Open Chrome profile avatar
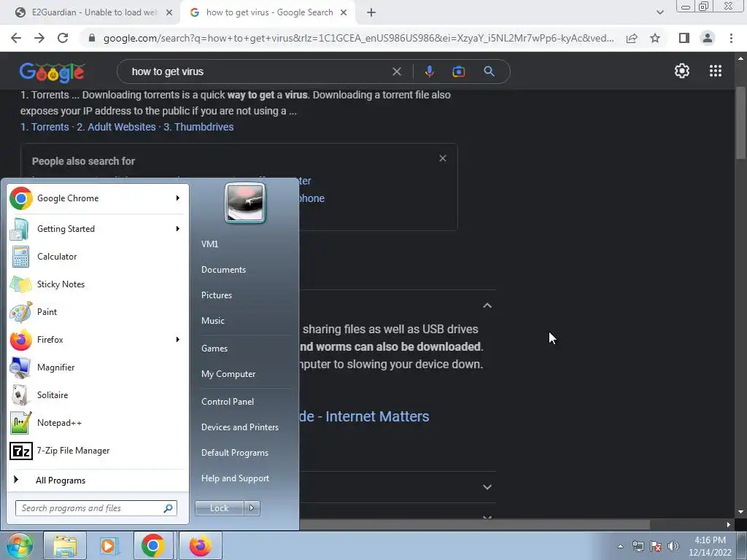This screenshot has height=560, width=747. 708,38
